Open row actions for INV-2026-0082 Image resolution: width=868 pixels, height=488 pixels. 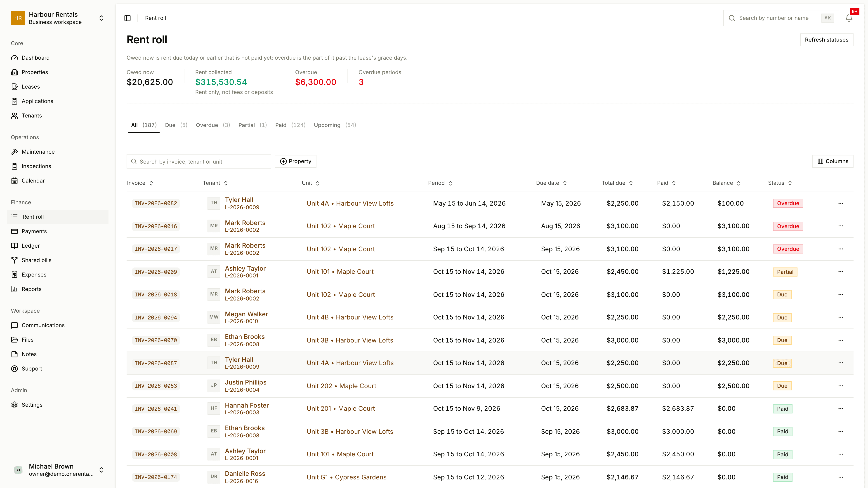[x=841, y=203]
